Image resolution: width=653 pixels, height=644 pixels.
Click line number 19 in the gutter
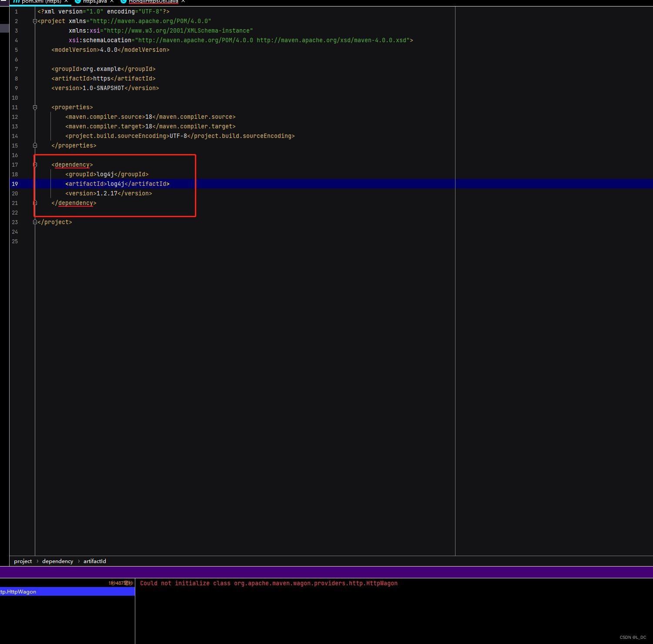point(15,184)
